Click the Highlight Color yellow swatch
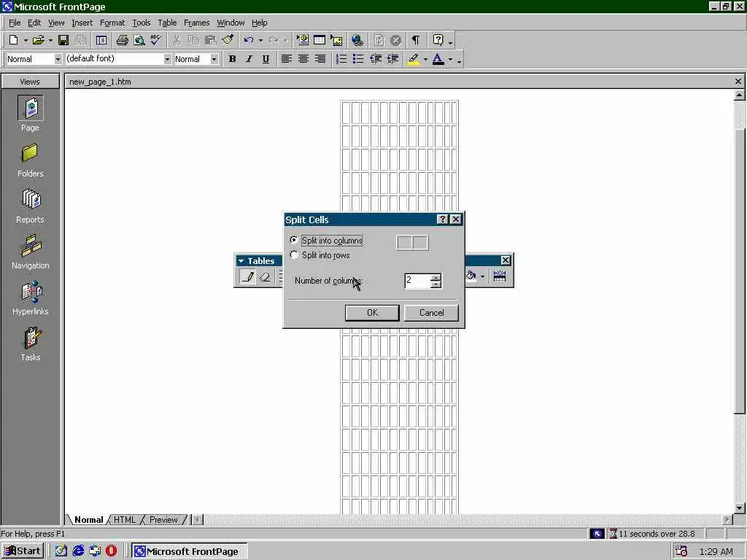The width and height of the screenshot is (747, 560). [414, 59]
